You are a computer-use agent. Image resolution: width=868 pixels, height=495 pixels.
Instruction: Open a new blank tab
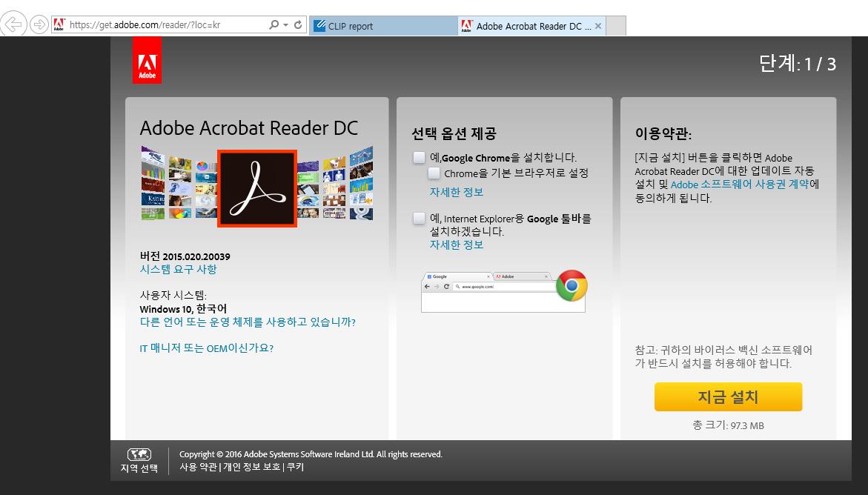pos(616,25)
